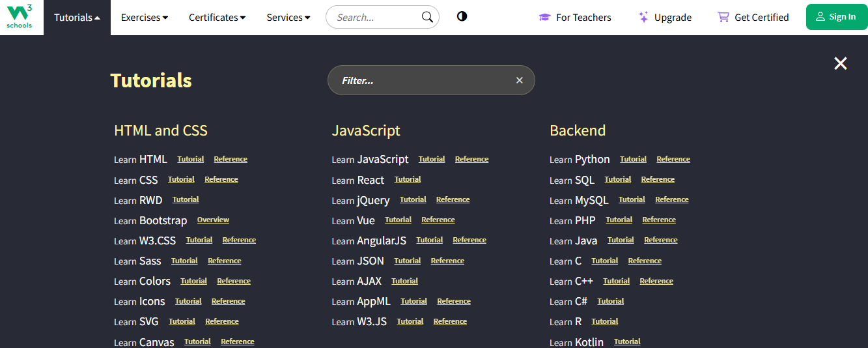Clear the filter field with its small x
Viewport: 868px width, 348px height.
coord(520,80)
